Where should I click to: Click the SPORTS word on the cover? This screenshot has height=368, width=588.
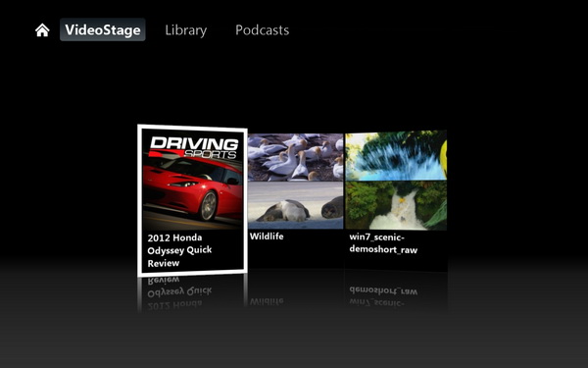[211, 154]
